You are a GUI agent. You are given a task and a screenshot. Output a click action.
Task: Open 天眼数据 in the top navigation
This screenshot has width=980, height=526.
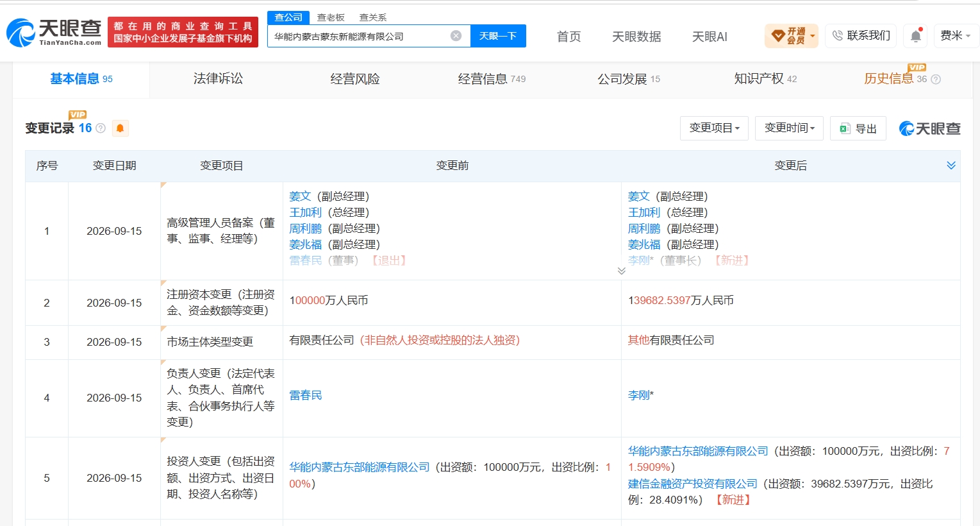(636, 37)
